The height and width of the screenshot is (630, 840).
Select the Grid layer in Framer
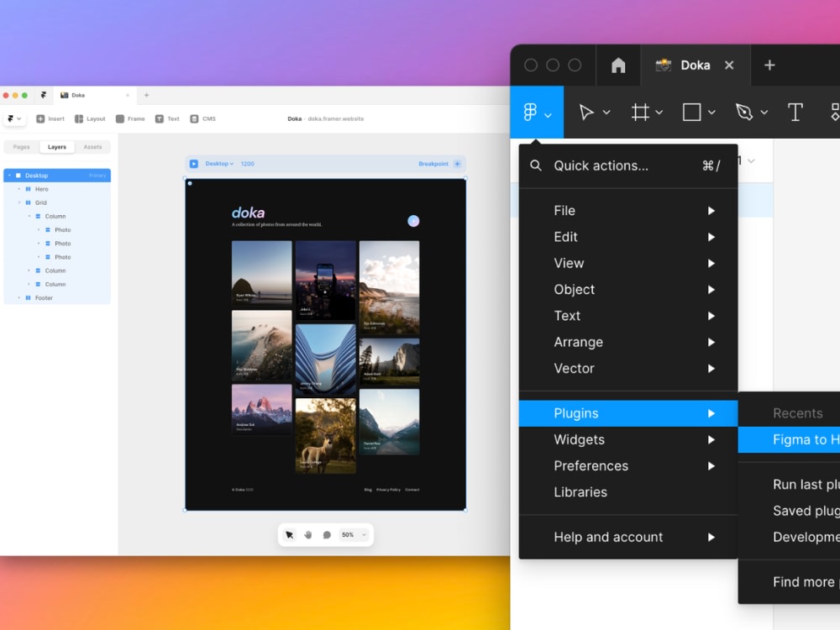pos(57,202)
